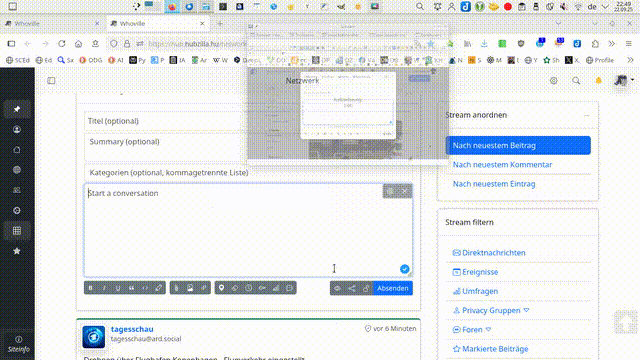This screenshot has width=640, height=360.
Task: Insert a quote block in the editor
Action: 131,288
